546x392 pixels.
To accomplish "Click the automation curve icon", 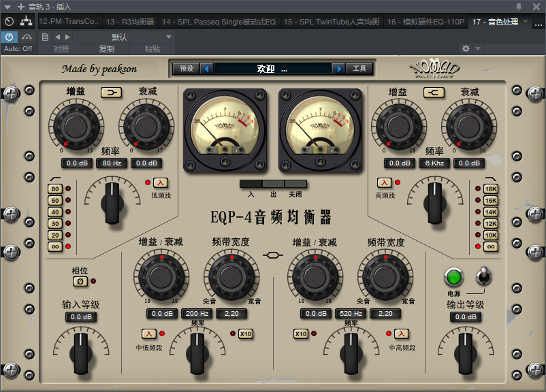I will [27, 37].
